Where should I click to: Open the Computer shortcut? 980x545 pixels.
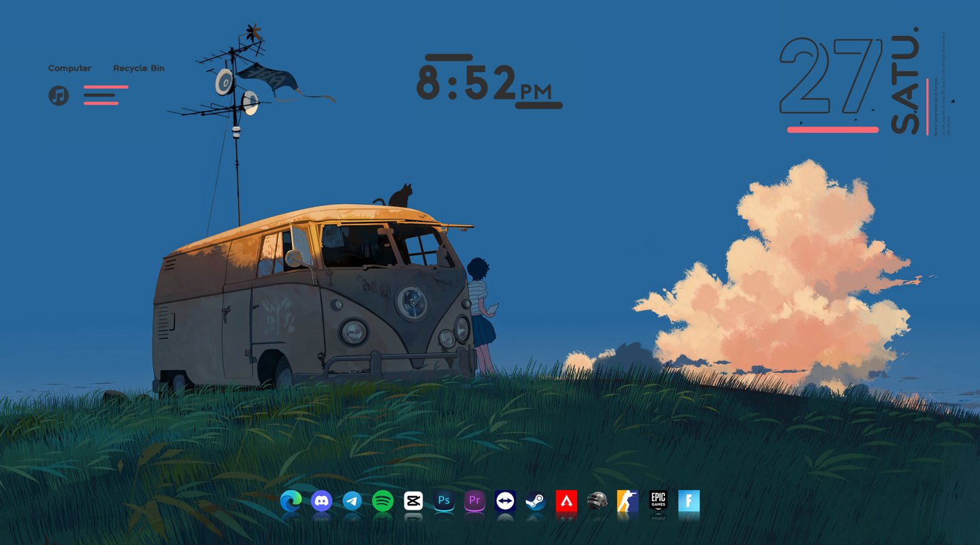point(69,68)
